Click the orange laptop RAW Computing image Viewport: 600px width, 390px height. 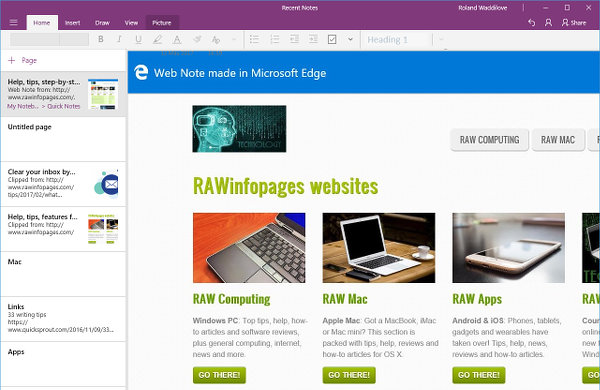click(x=249, y=248)
